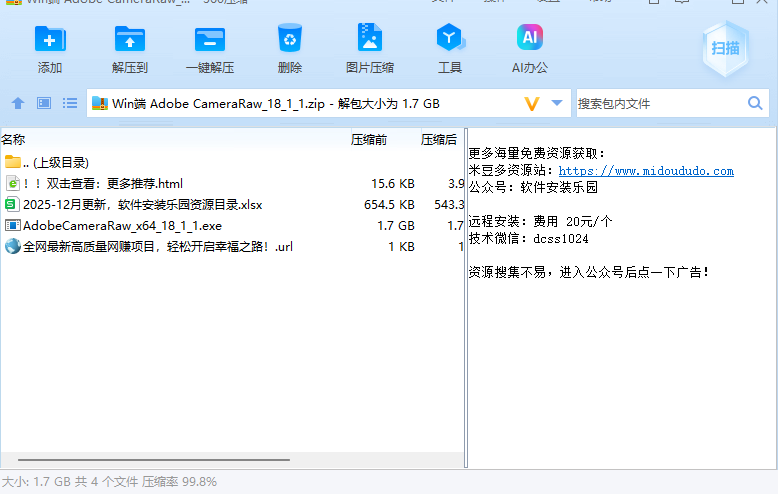Viewport: 778px width, 494px height.
Task: Click the 添加 (Add) toolbar icon
Action: point(50,40)
